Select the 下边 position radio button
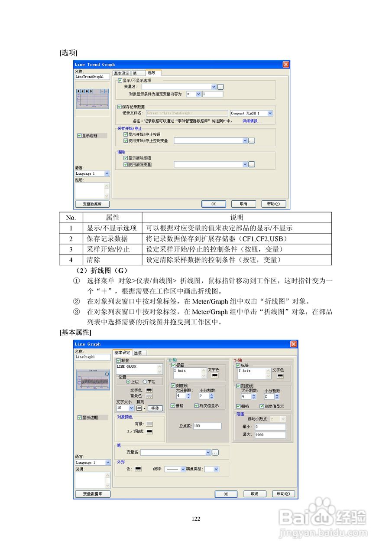Screen dimensions: 392x555 [x=145, y=382]
